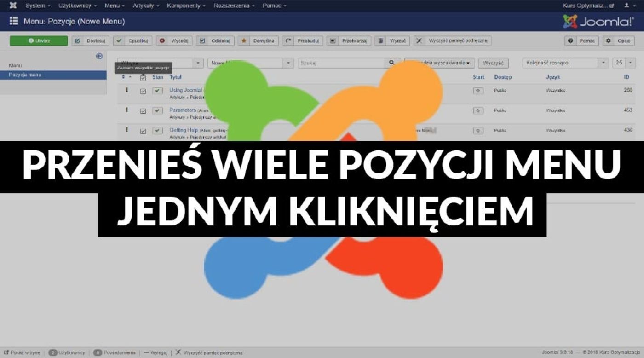Sort by the Stan column header

click(158, 77)
